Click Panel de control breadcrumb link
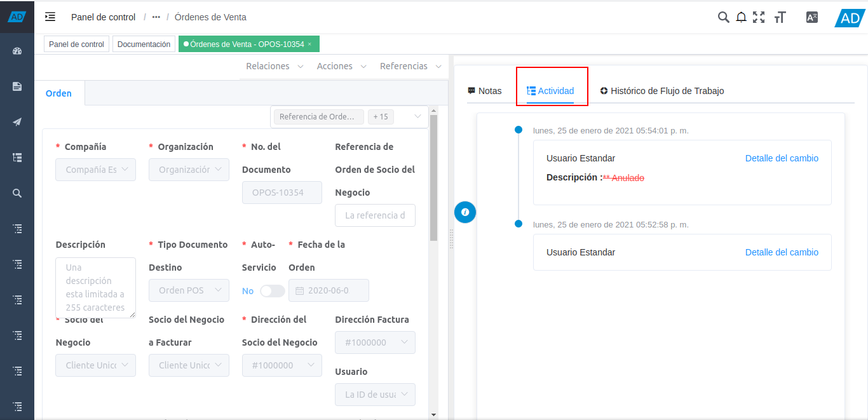868x420 pixels. (x=104, y=17)
